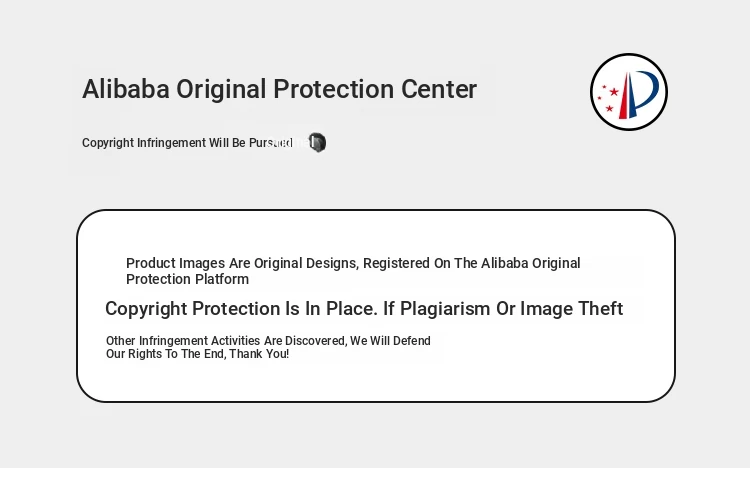
Task: Click the circular intellectual property logo
Action: pos(629,92)
